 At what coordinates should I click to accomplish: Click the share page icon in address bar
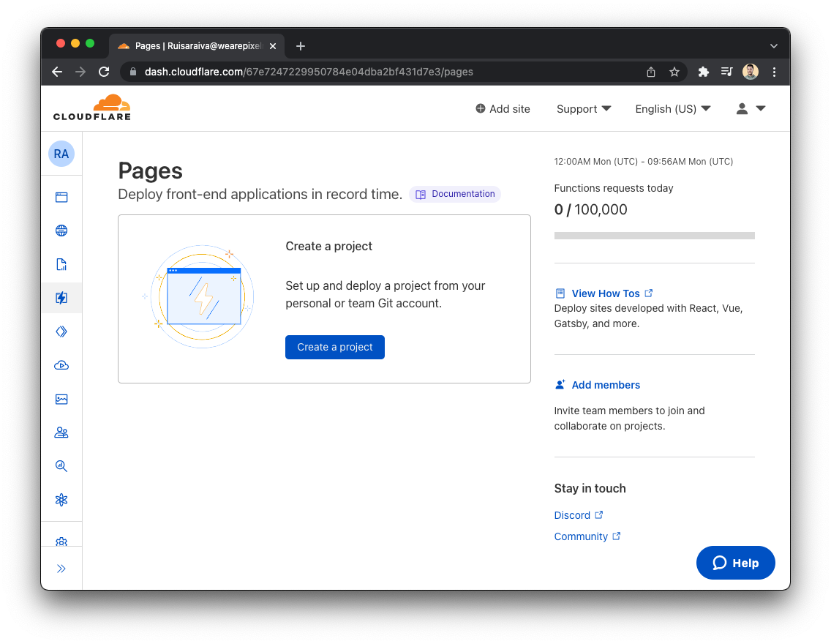click(651, 72)
